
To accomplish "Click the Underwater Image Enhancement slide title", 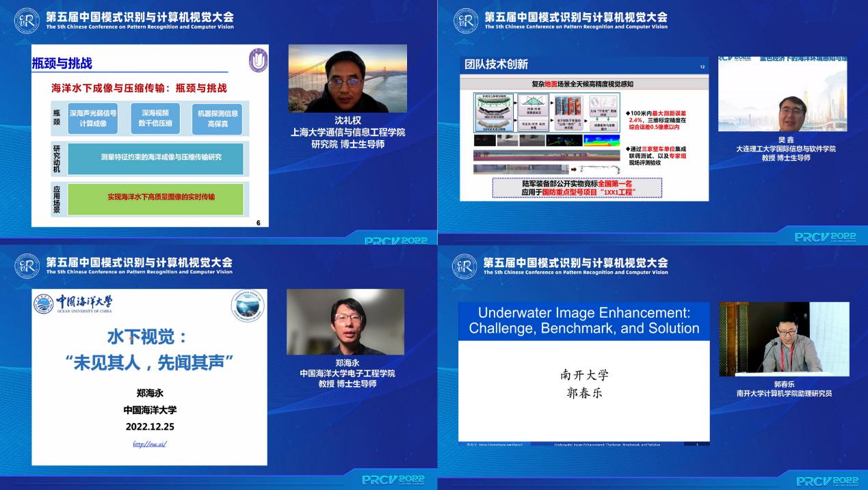I will 583,321.
